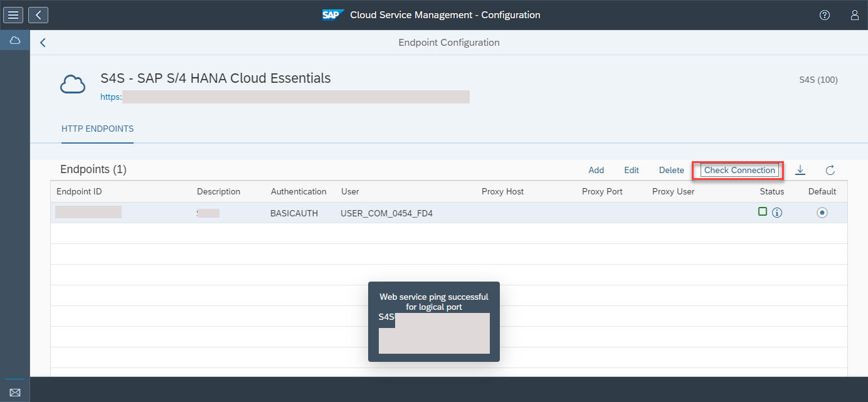868x402 pixels.
Task: Click the download icon above the endpoints table
Action: pos(800,170)
